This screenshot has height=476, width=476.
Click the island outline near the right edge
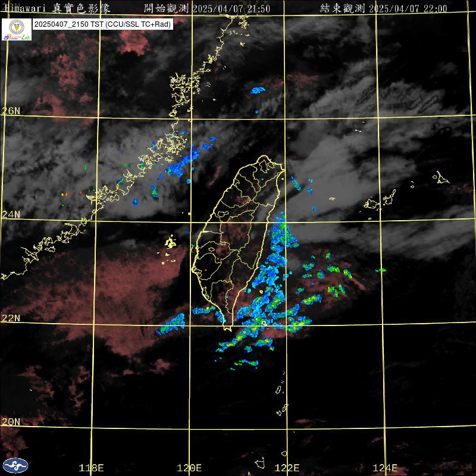tap(441, 177)
